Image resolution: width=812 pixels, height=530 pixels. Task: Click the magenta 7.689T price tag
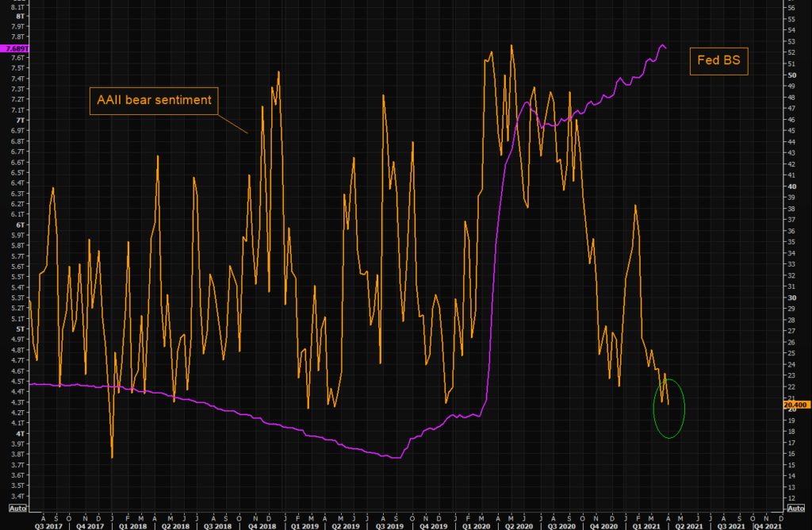point(13,48)
